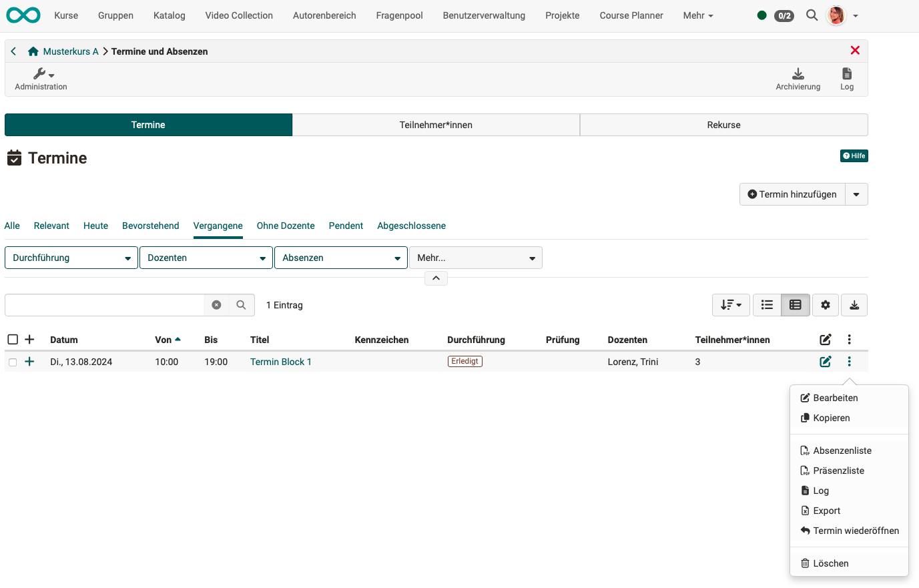
Task: Click the Termin hinzufügen button
Action: pos(792,194)
